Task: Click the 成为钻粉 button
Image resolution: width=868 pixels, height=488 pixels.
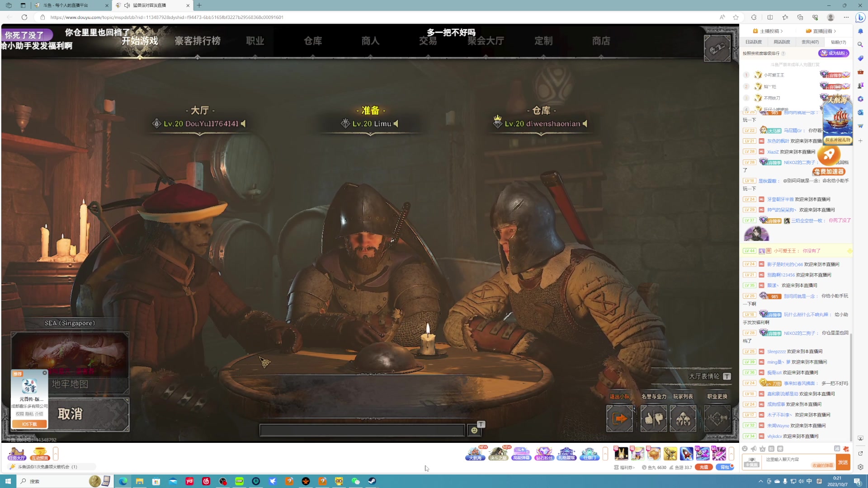Action: [x=834, y=53]
